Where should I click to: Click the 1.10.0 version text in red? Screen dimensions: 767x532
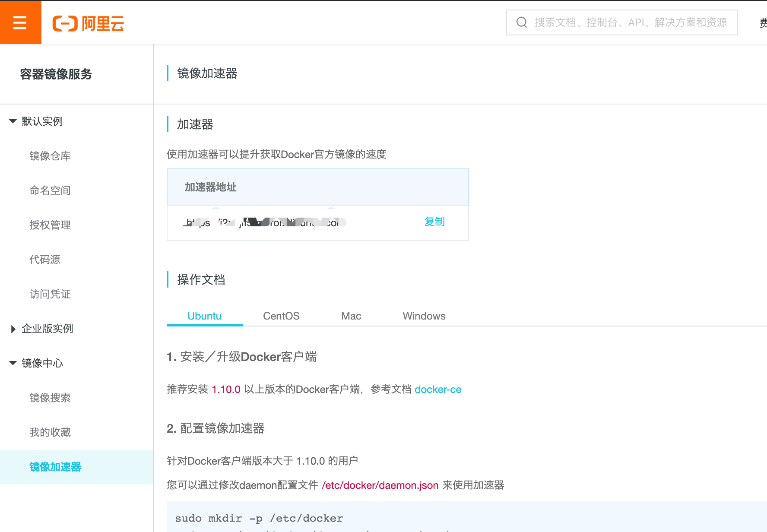(226, 389)
